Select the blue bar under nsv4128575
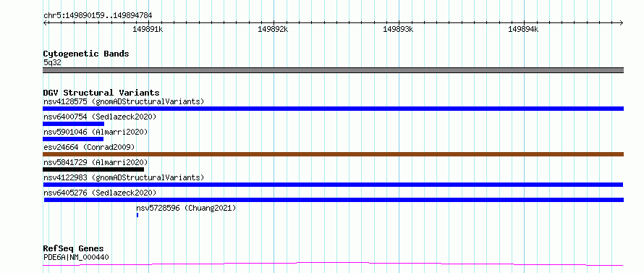 point(333,109)
